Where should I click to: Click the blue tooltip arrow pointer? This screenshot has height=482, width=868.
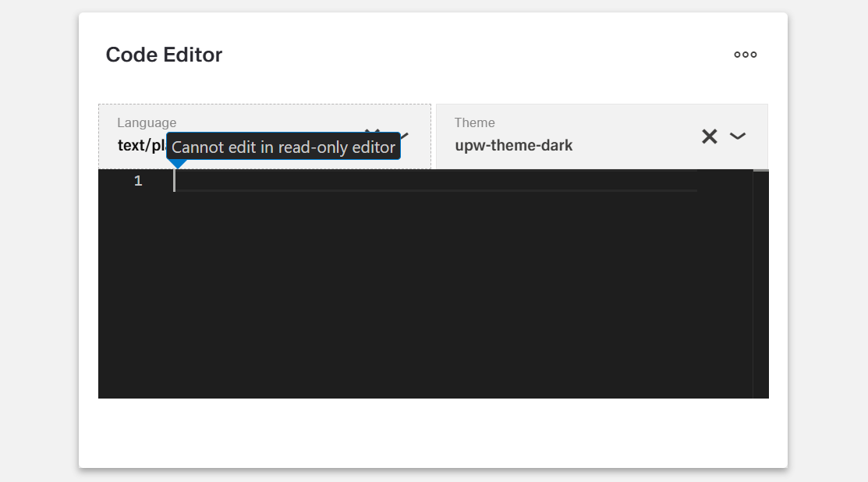[x=178, y=164]
